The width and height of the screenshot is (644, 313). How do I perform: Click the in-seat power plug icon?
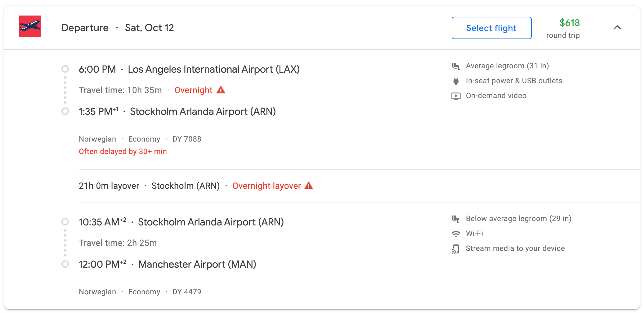tap(456, 81)
